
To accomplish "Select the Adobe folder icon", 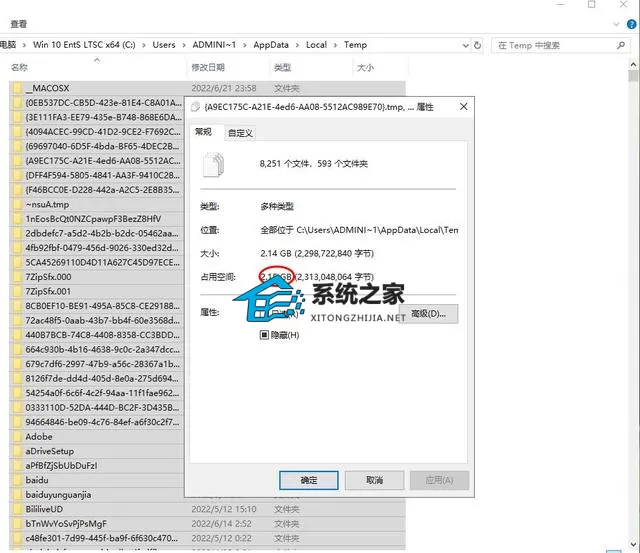I will tap(17, 437).
